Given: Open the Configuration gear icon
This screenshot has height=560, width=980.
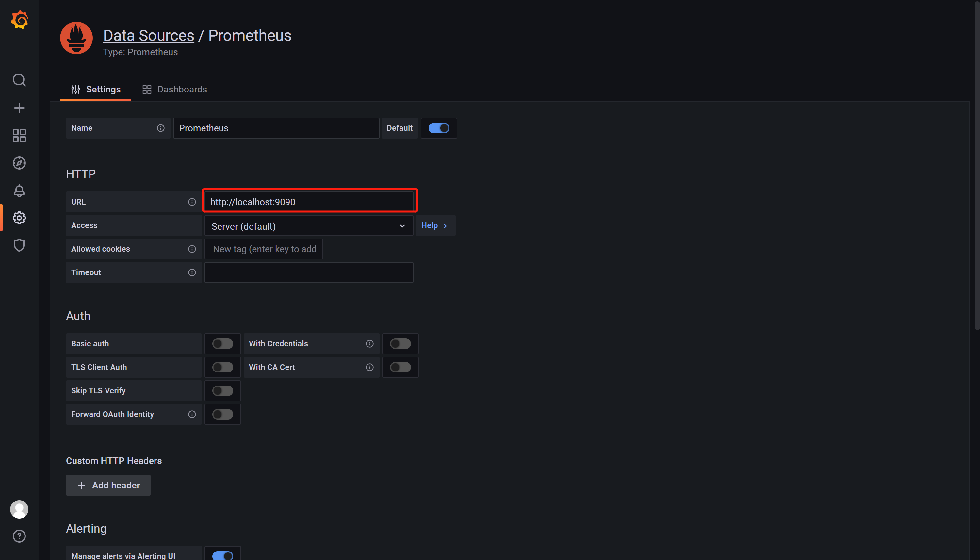Looking at the screenshot, I should [19, 217].
